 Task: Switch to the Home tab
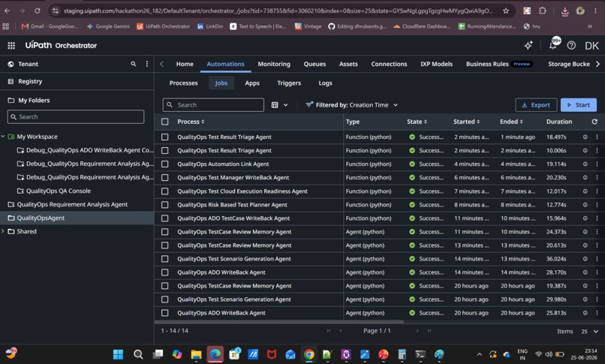point(185,64)
